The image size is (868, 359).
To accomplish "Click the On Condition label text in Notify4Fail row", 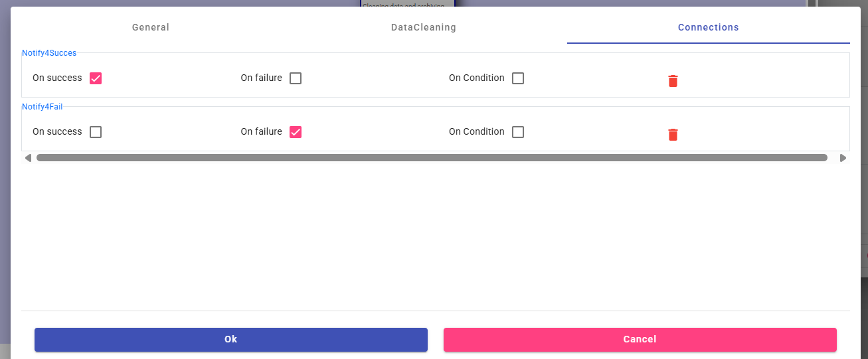I will click(476, 132).
